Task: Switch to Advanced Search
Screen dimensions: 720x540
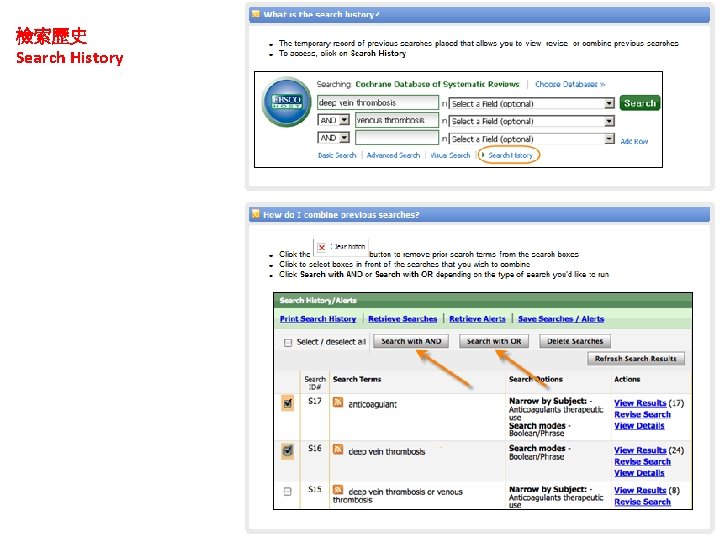Action: 394,155
